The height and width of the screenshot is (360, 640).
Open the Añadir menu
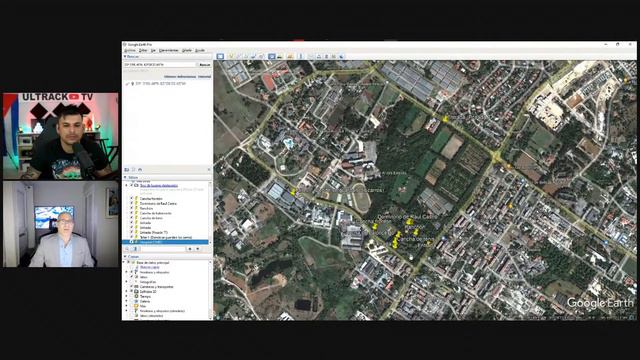(x=187, y=50)
